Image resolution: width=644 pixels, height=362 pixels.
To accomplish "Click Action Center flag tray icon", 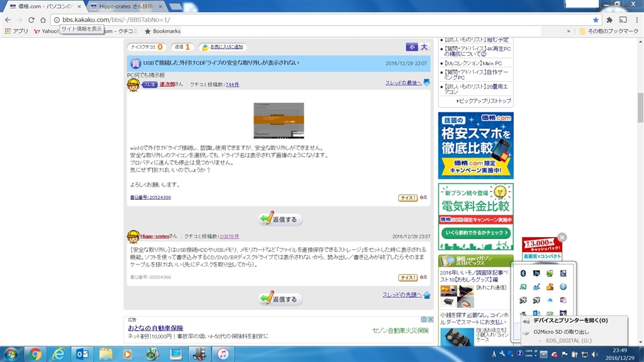I will pos(564,354).
